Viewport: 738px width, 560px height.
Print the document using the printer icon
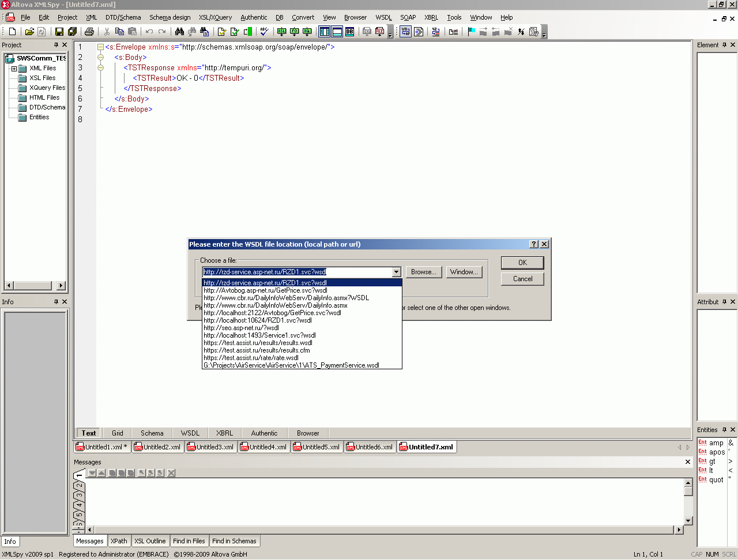click(x=89, y=32)
